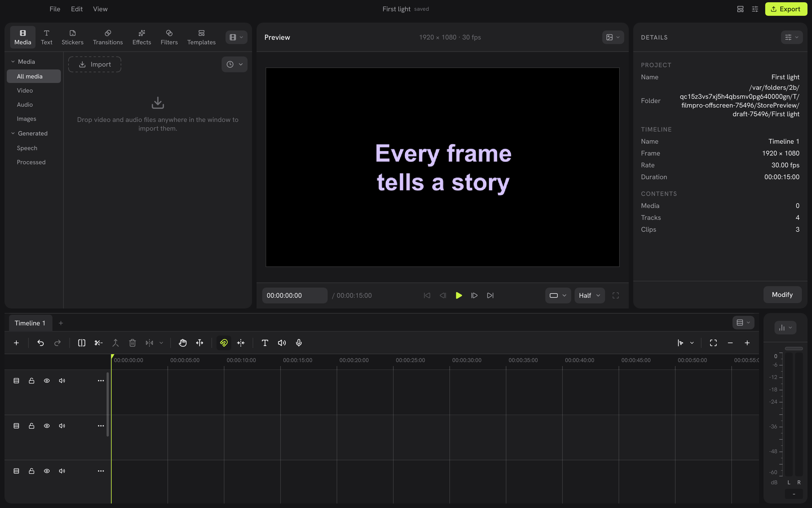Open options menu for the third track

[101, 471]
